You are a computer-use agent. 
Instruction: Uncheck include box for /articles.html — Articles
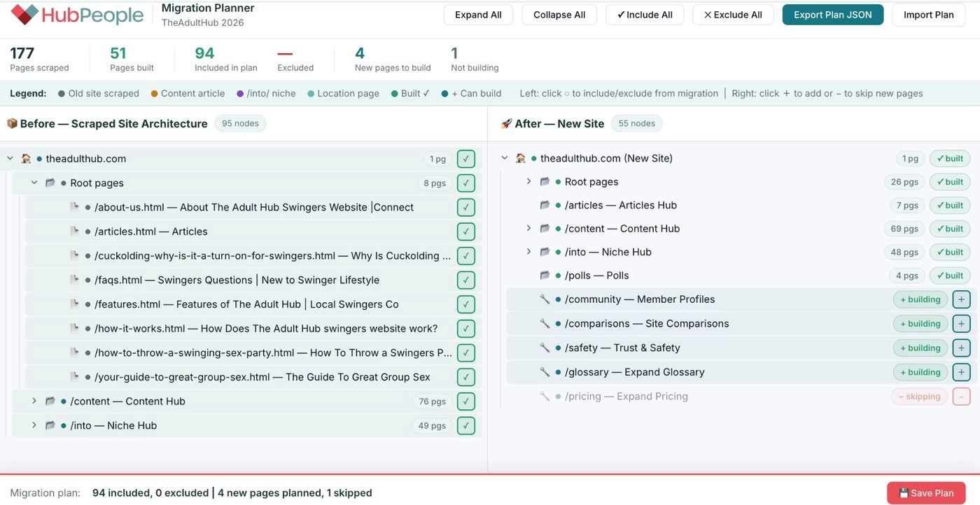point(466,232)
